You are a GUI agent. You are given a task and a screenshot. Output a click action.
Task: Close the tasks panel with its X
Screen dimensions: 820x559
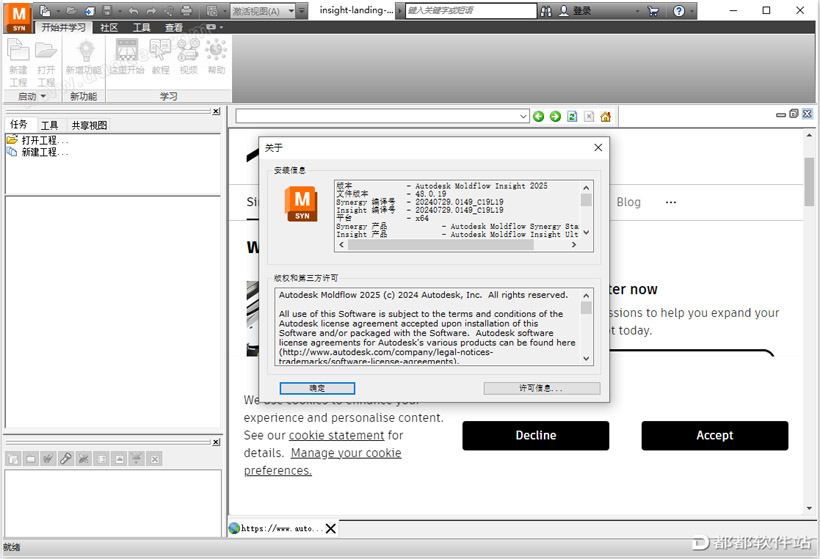[216, 111]
